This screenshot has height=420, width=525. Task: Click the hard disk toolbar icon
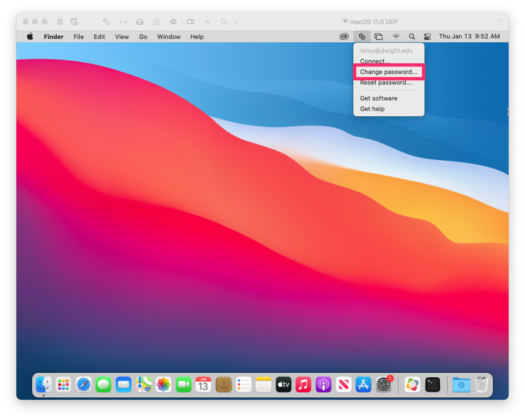(x=140, y=22)
